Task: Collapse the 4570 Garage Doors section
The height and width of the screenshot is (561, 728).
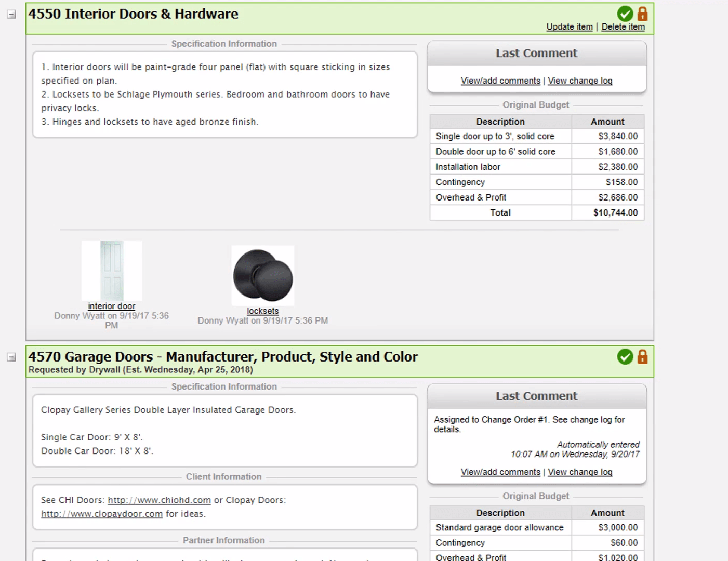Action: [x=11, y=357]
